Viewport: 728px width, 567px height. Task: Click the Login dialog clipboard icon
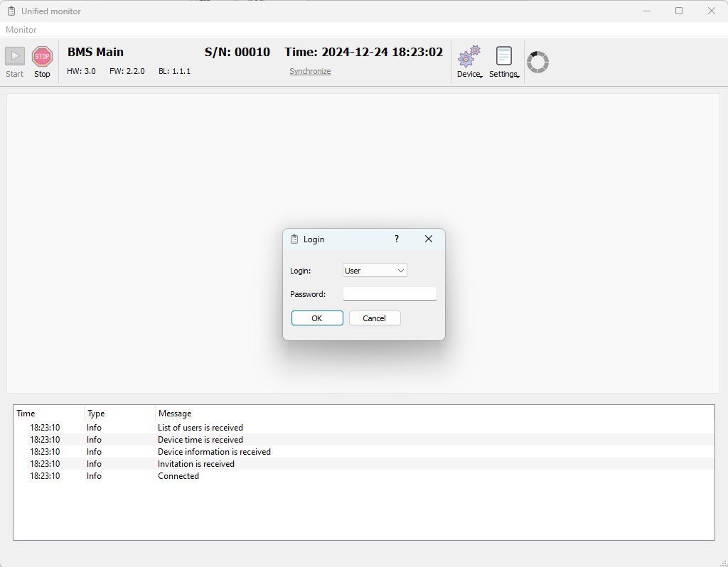click(x=294, y=239)
